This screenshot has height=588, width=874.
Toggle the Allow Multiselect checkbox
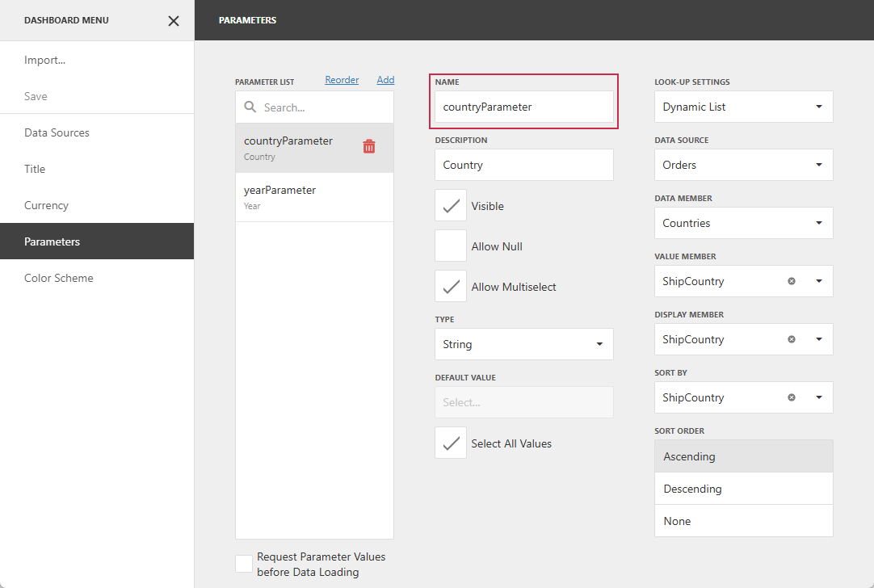pos(451,287)
